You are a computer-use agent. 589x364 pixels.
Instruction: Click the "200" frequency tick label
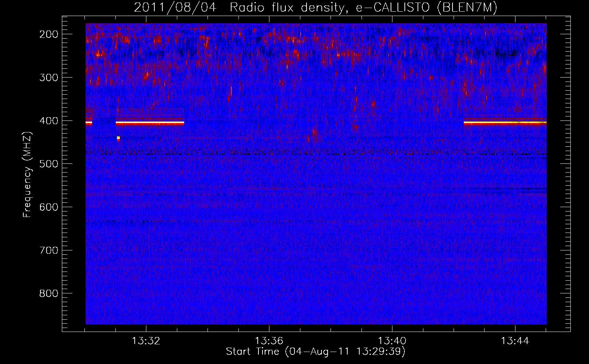click(x=49, y=34)
